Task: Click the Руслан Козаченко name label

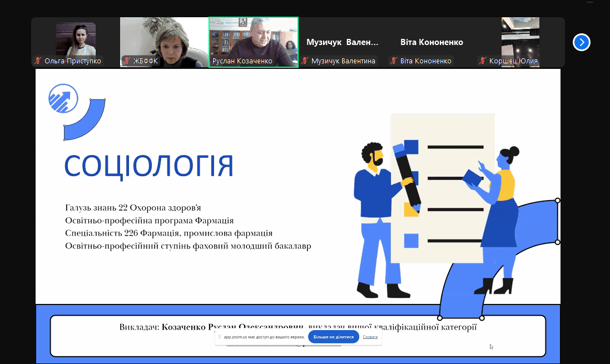Action: pos(242,61)
